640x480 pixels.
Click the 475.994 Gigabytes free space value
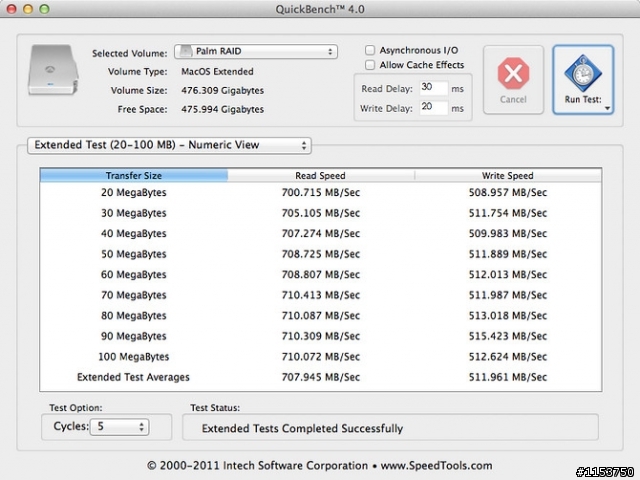[222, 109]
